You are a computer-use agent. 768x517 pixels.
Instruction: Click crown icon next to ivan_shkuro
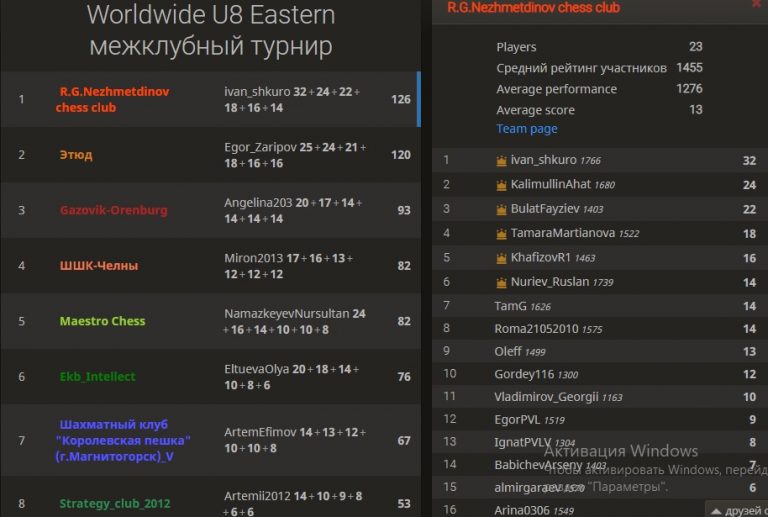pyautogui.click(x=502, y=160)
